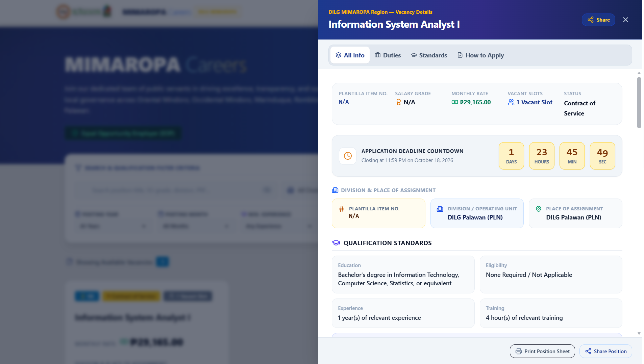Screen dimensions: 644x364
Task: Close the vacancy details panel
Action: tap(625, 20)
